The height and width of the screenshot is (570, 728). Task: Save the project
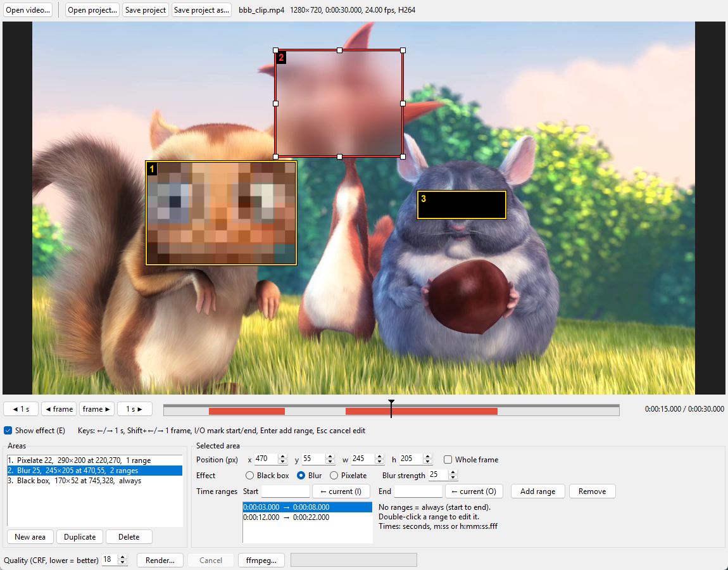point(146,9)
